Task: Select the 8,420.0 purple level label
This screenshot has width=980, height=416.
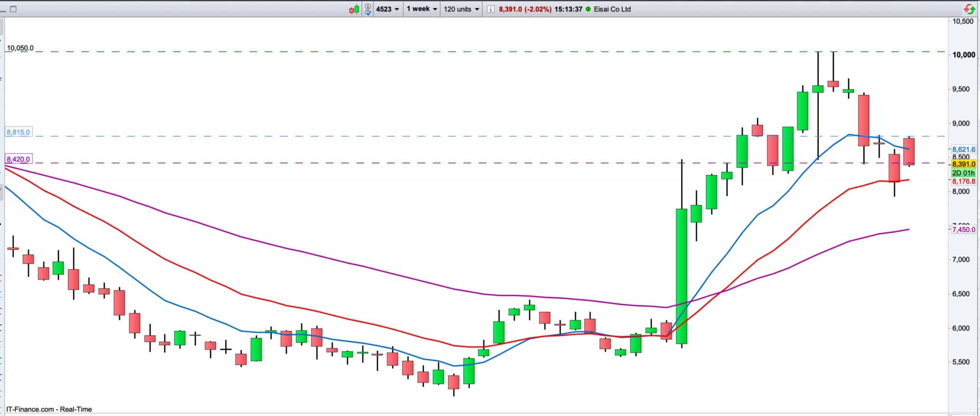Action: click(18, 159)
